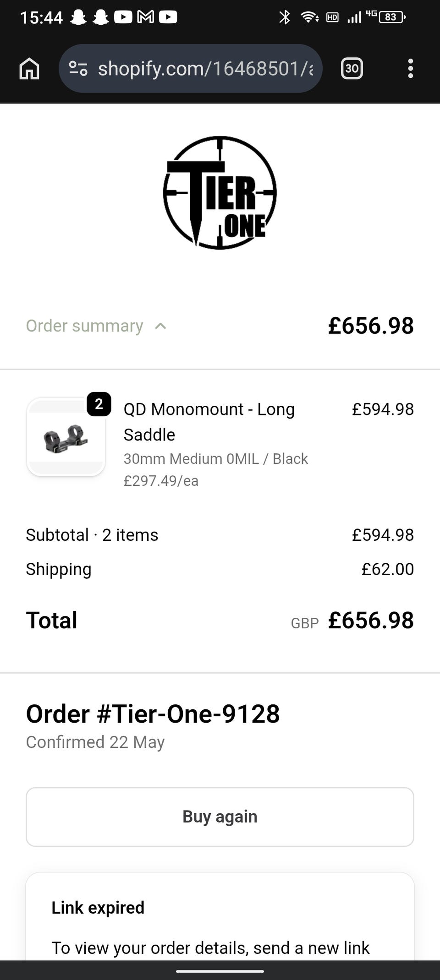Screen dimensions: 440x980
Task: Tap the Bluetooth status icon
Action: [285, 17]
